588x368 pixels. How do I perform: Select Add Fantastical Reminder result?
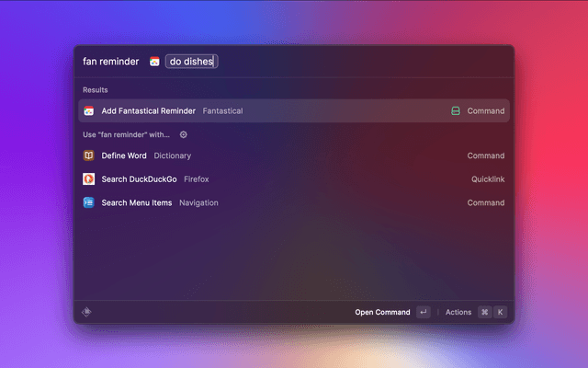148,111
